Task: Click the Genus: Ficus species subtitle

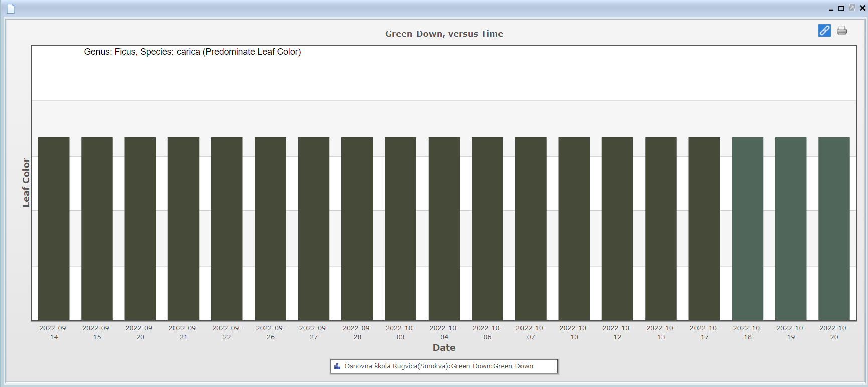Action: (x=192, y=52)
